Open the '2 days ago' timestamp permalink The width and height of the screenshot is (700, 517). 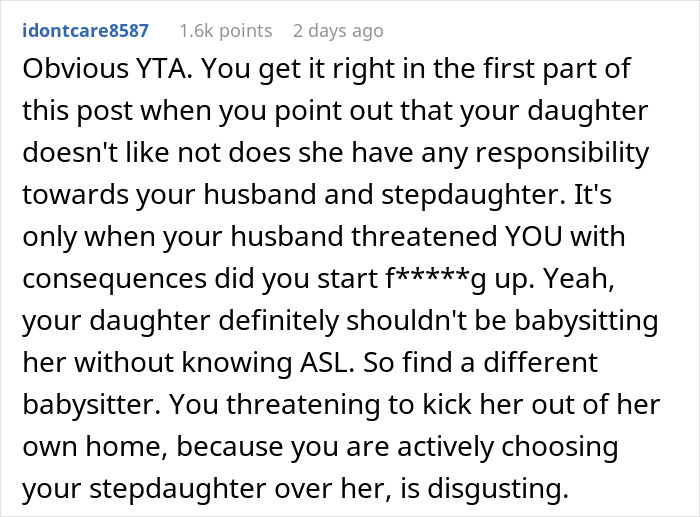338,31
